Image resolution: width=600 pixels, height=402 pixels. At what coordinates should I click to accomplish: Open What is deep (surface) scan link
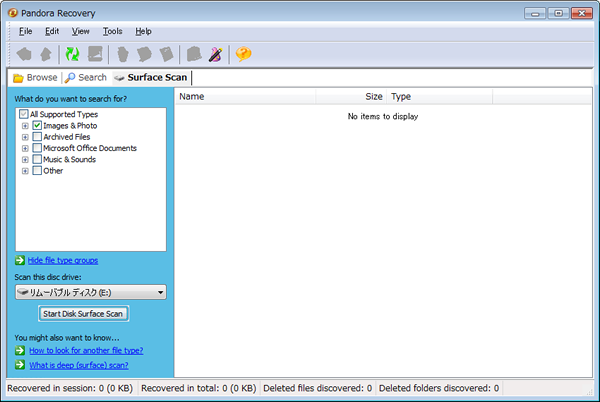[79, 365]
